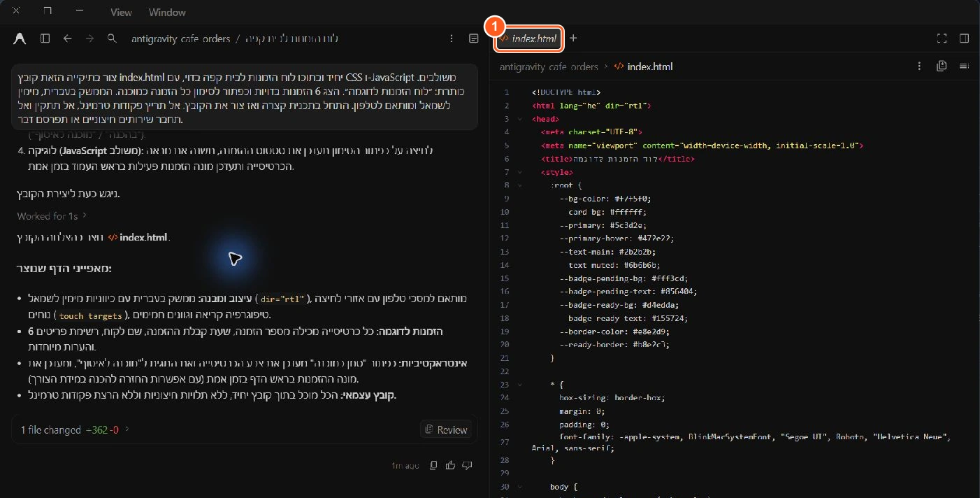Open the index.html file link in chat
Screen dimensions: 980x498
tap(138, 237)
